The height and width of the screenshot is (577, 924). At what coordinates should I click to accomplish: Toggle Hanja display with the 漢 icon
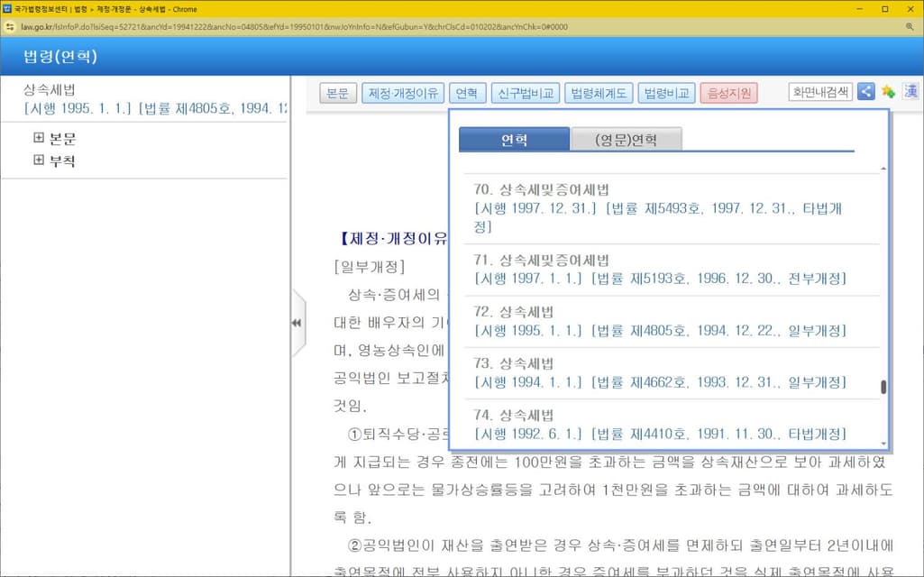click(x=910, y=92)
